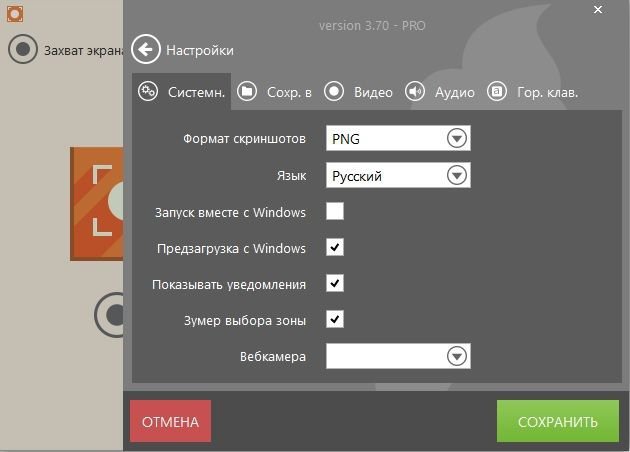Uncheck Предзагрузка с Windows
Viewport: 630px width, 452px height.
coord(335,247)
